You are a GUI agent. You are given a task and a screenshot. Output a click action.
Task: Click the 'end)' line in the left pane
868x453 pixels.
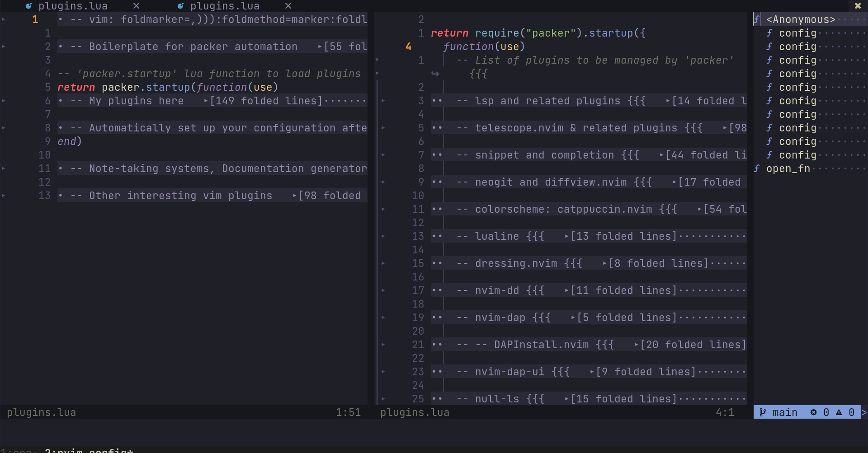click(70, 141)
